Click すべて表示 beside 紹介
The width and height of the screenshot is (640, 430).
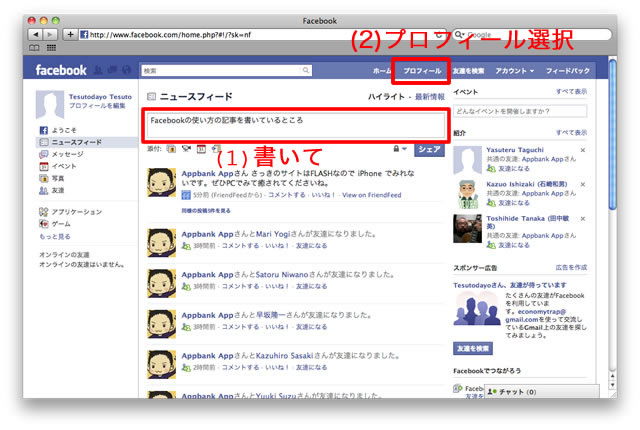(571, 133)
